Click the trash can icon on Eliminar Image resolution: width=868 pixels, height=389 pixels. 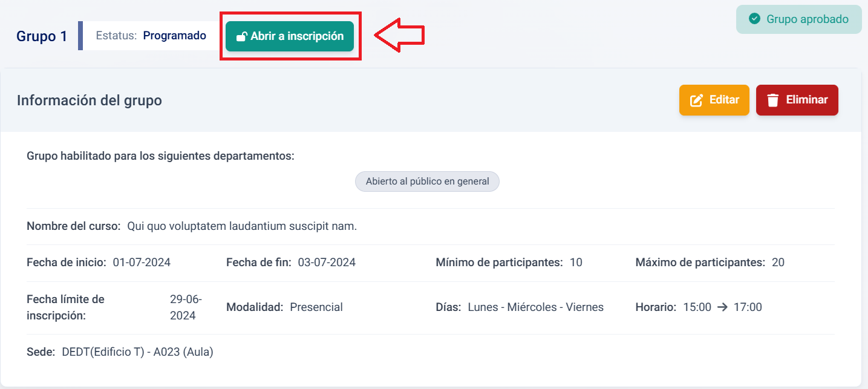point(772,100)
